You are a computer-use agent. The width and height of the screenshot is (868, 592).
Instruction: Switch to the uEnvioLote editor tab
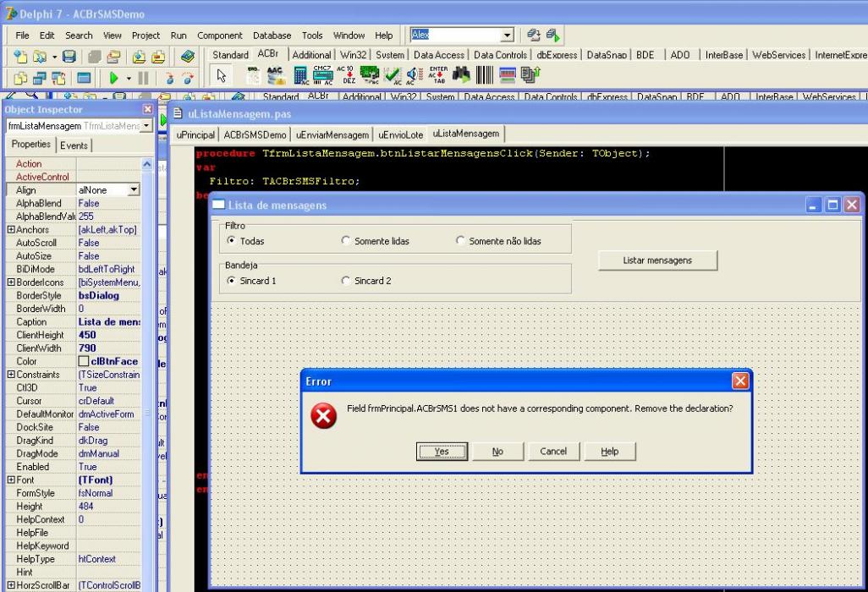[x=401, y=134]
